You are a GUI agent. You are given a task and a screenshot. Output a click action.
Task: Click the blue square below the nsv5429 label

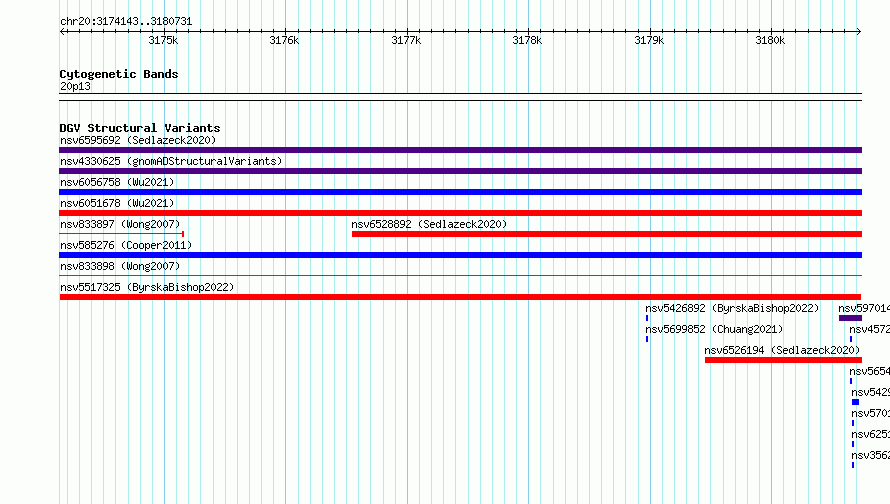[x=855, y=402]
